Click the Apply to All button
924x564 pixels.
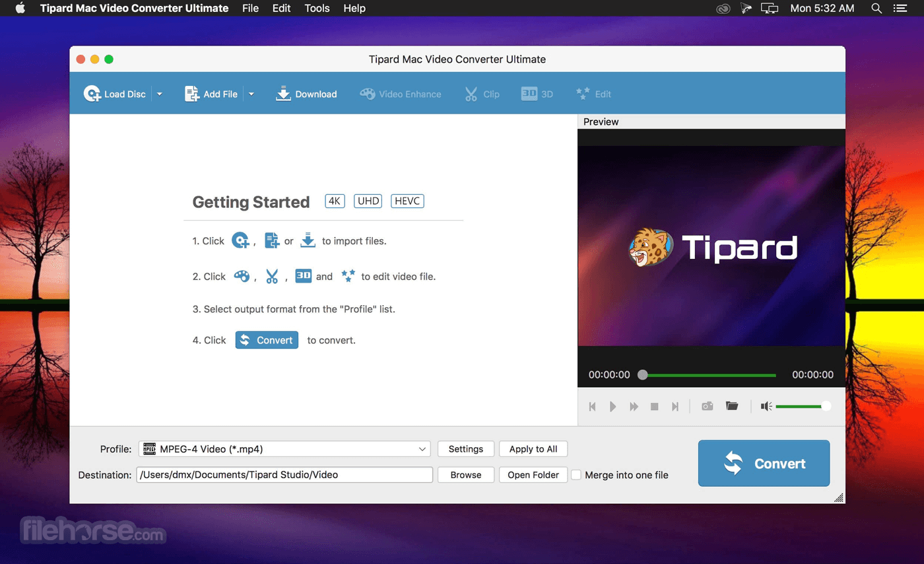click(x=533, y=449)
